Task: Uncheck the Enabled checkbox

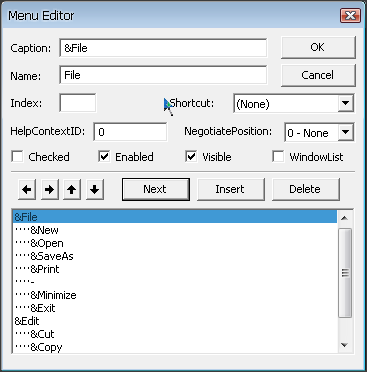Action: 104,157
